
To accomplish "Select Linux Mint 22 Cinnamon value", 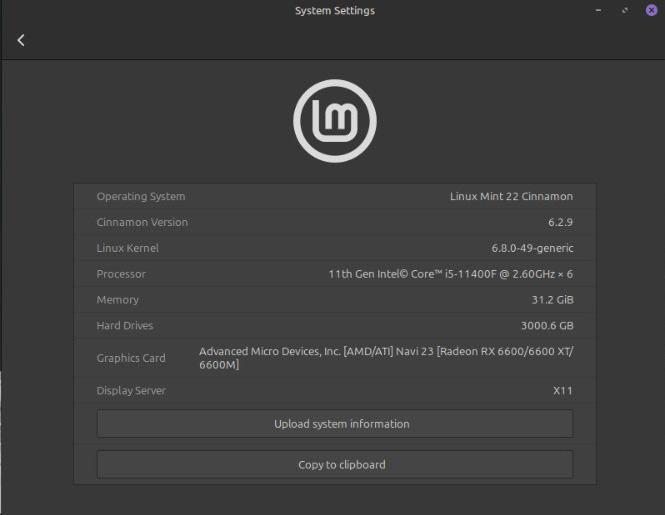I will point(511,196).
